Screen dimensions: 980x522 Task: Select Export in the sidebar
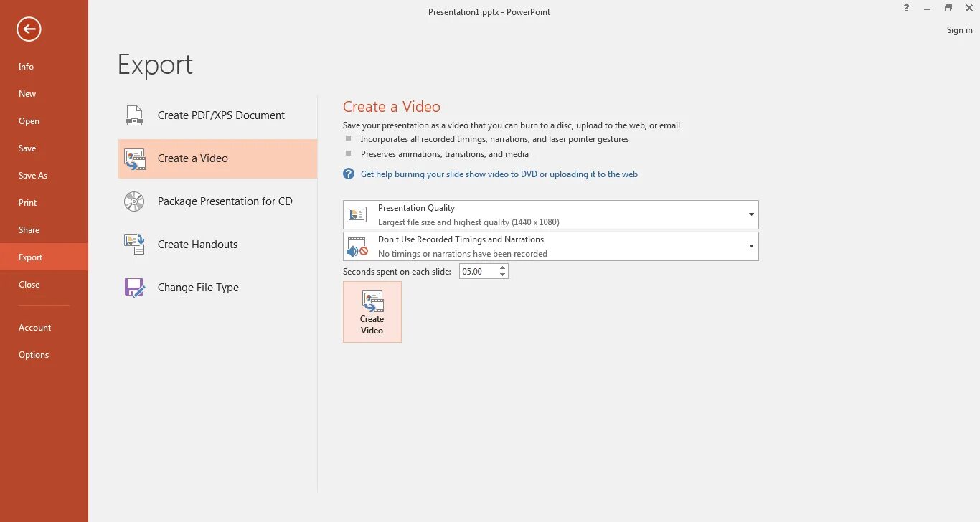click(x=44, y=257)
